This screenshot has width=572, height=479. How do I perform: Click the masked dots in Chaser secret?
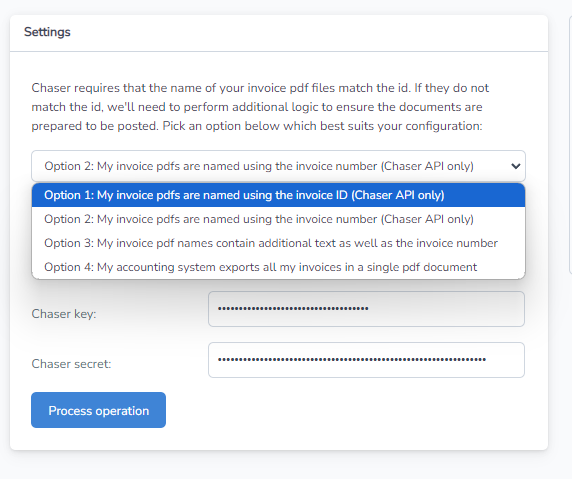[x=352, y=360]
